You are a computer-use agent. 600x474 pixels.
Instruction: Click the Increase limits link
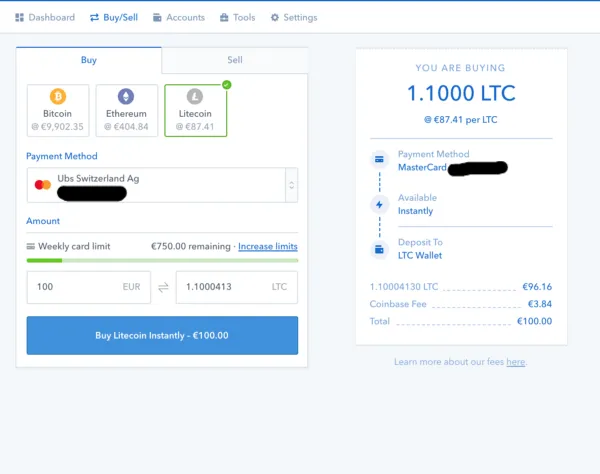pos(268,246)
